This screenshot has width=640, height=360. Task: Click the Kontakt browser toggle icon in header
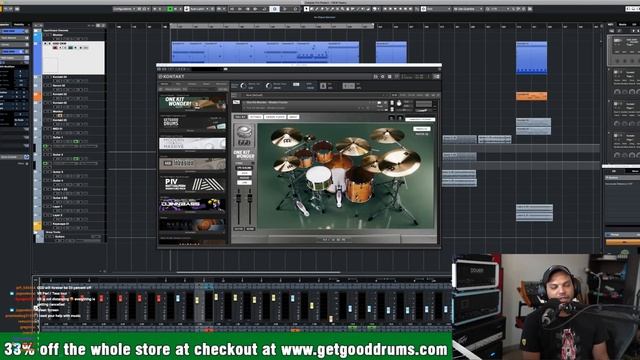click(376, 76)
